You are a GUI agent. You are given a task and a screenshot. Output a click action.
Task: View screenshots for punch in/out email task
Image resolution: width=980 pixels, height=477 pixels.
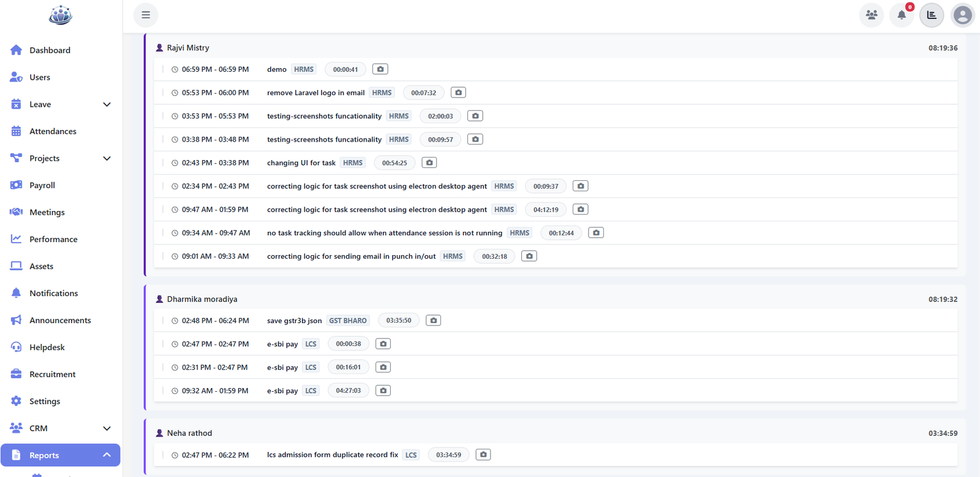529,256
